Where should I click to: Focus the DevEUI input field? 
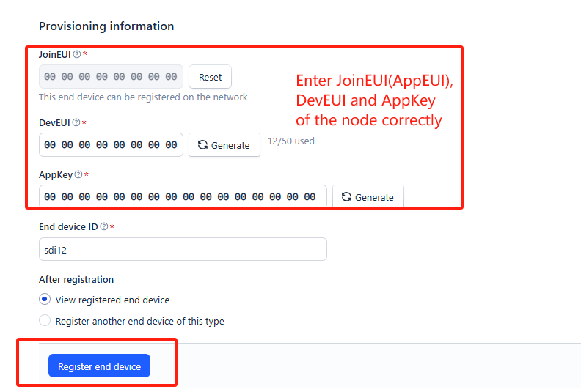111,145
